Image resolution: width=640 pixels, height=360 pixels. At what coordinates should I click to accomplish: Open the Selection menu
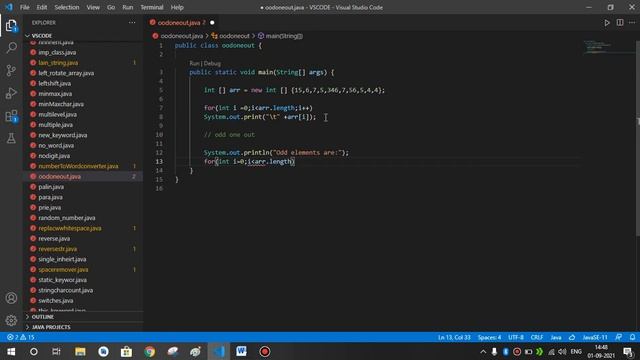67,7
